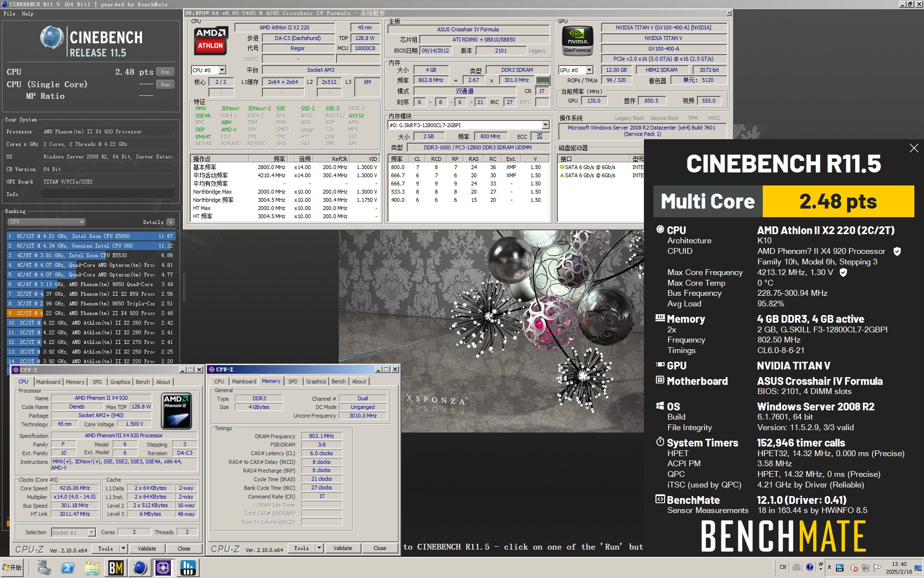
Task: Open Windows Explorer folder icon on taskbar
Action: click(92, 568)
